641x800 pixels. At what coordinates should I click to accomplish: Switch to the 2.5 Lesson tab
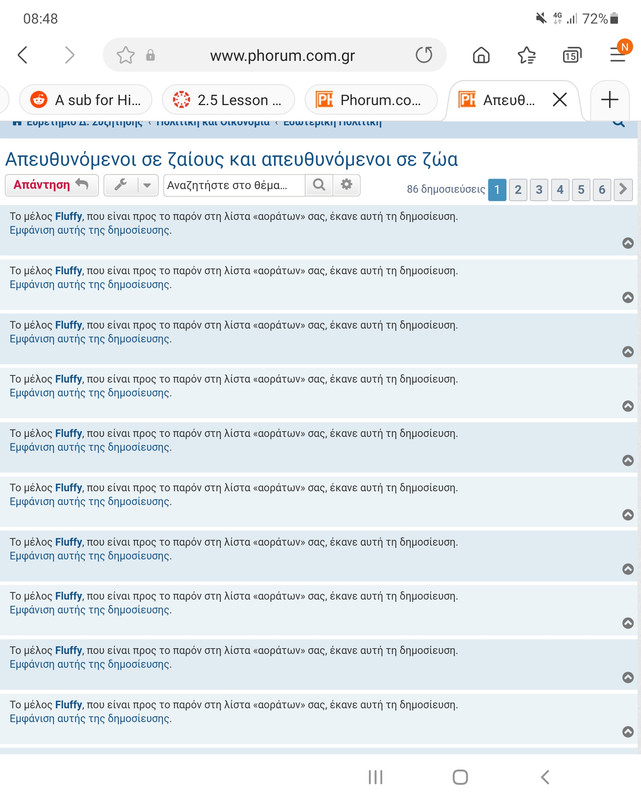tap(228, 99)
